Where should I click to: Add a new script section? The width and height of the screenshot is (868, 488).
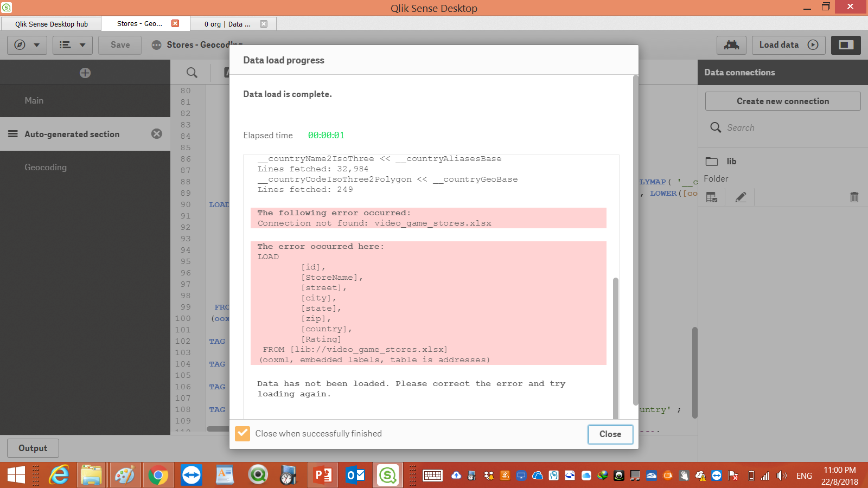pyautogui.click(x=85, y=73)
